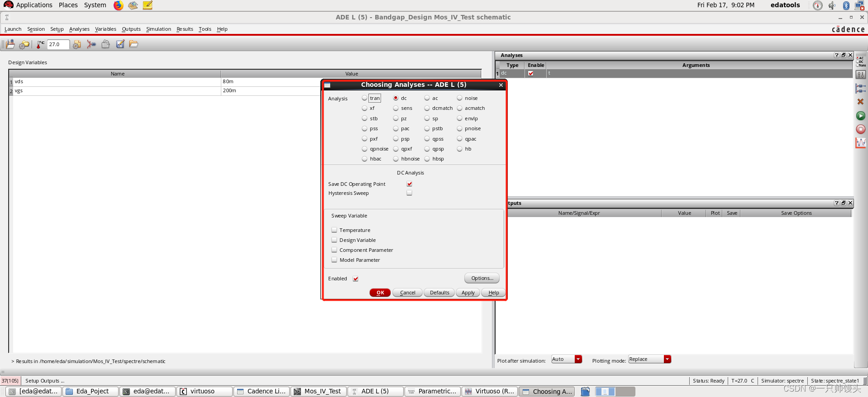This screenshot has width=868, height=397.
Task: Toggle Save DC Operating Point checkbox
Action: click(x=409, y=184)
